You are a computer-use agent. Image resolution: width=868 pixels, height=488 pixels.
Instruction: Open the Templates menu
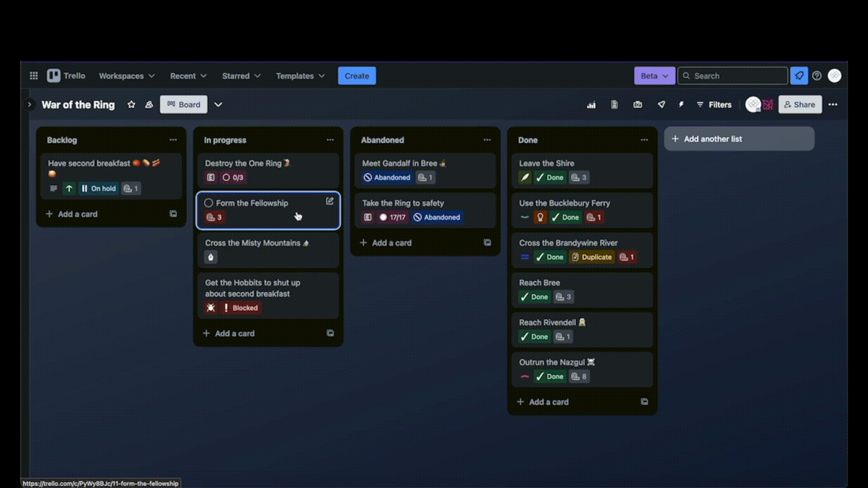(300, 76)
